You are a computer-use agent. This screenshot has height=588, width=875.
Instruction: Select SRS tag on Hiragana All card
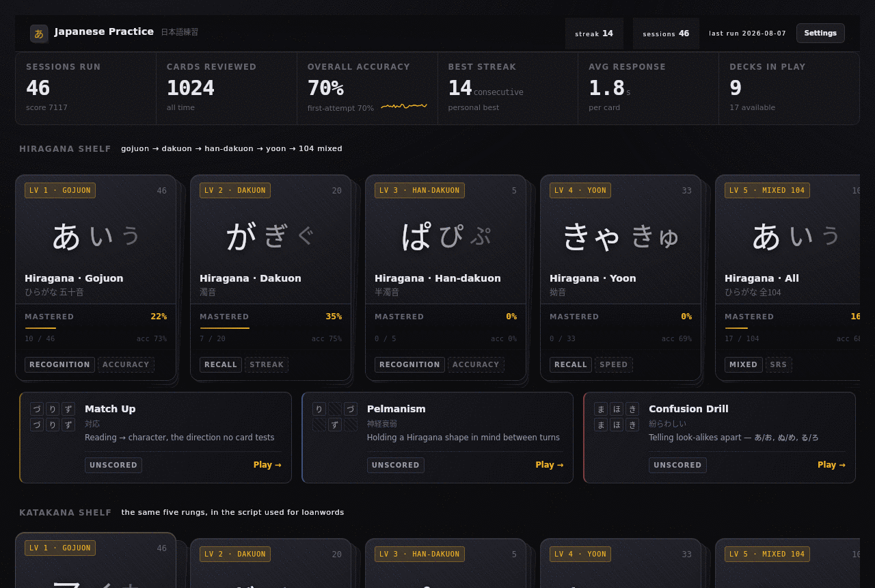coord(779,364)
